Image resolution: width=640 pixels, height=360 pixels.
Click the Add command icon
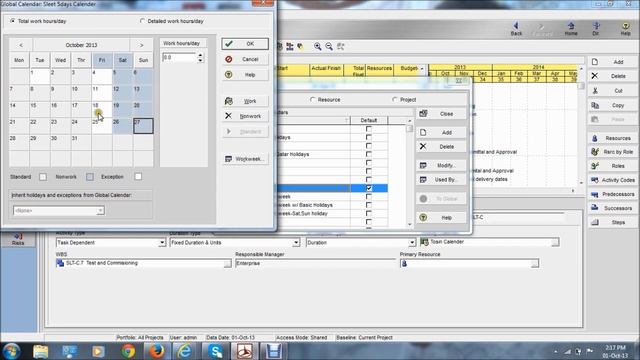[595, 62]
